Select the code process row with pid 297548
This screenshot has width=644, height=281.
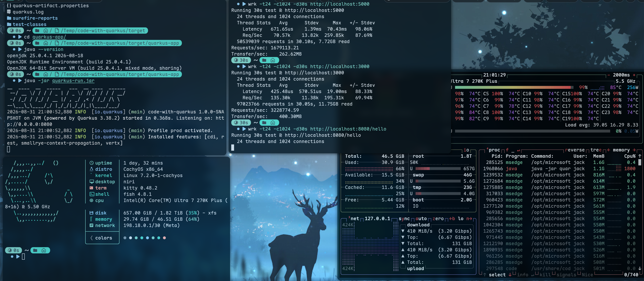tap(559, 269)
